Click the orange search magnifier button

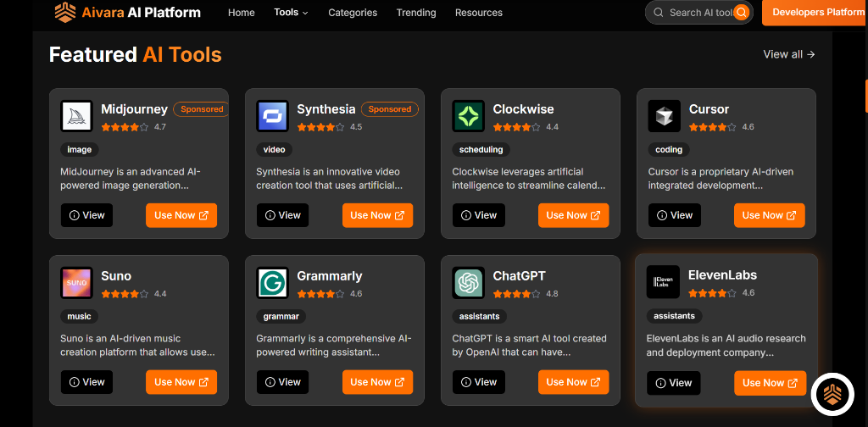741,12
